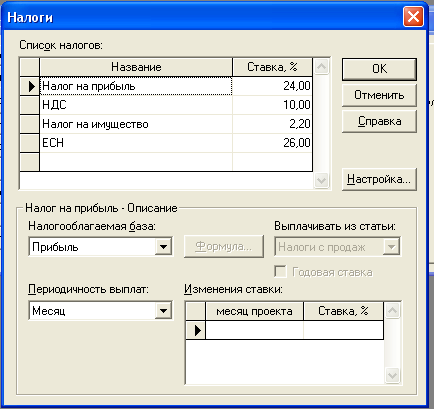Click the Отменить button
The image size is (434, 409).
(x=379, y=95)
